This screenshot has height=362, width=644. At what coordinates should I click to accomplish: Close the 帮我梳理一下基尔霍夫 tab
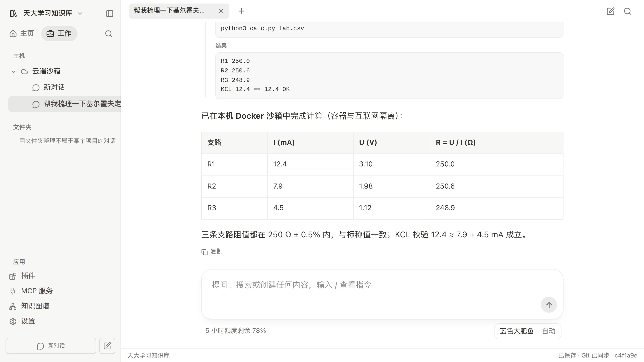click(x=221, y=11)
